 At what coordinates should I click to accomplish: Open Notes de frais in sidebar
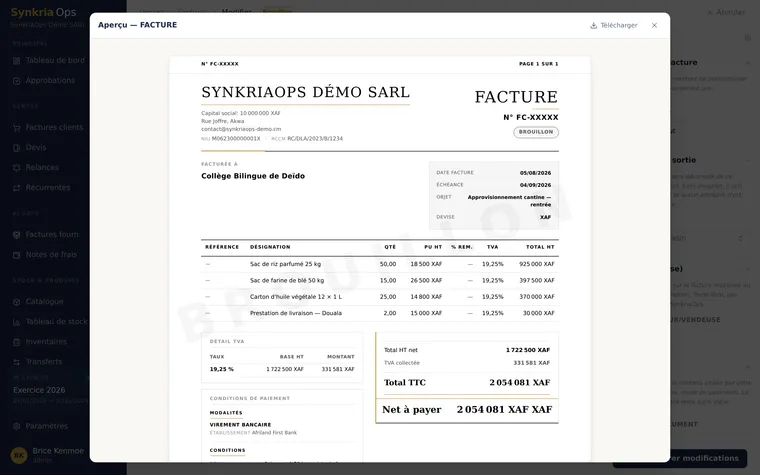tap(45, 254)
